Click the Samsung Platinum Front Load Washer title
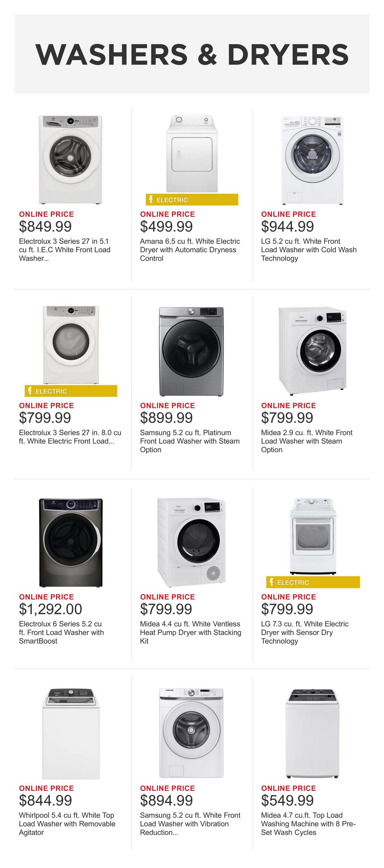384x868 pixels. pyautogui.click(x=189, y=441)
